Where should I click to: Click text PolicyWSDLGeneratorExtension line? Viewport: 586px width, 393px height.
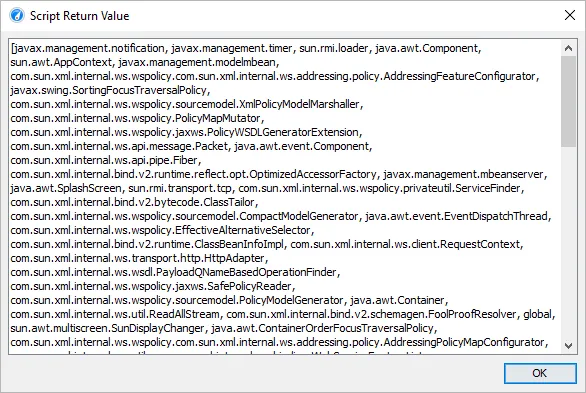(185, 132)
